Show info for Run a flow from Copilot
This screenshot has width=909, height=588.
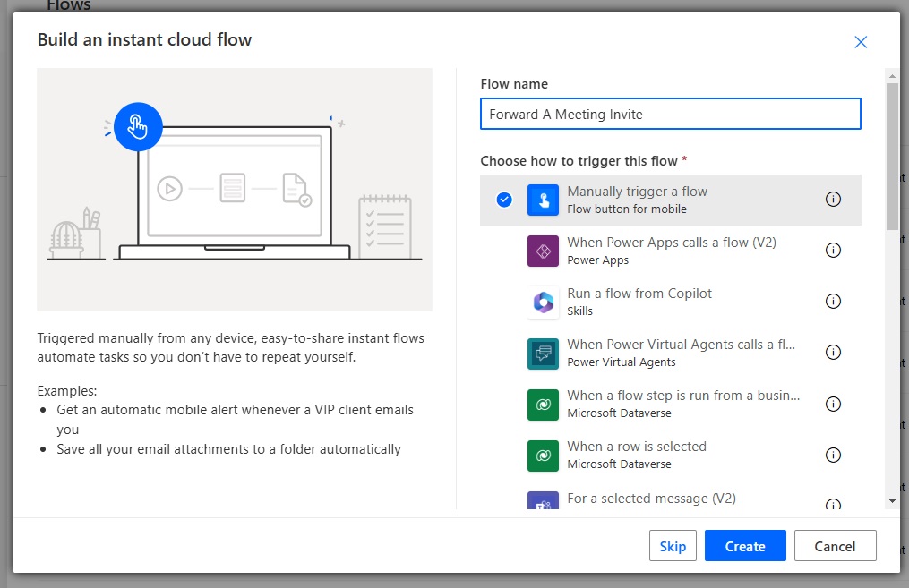(x=833, y=302)
